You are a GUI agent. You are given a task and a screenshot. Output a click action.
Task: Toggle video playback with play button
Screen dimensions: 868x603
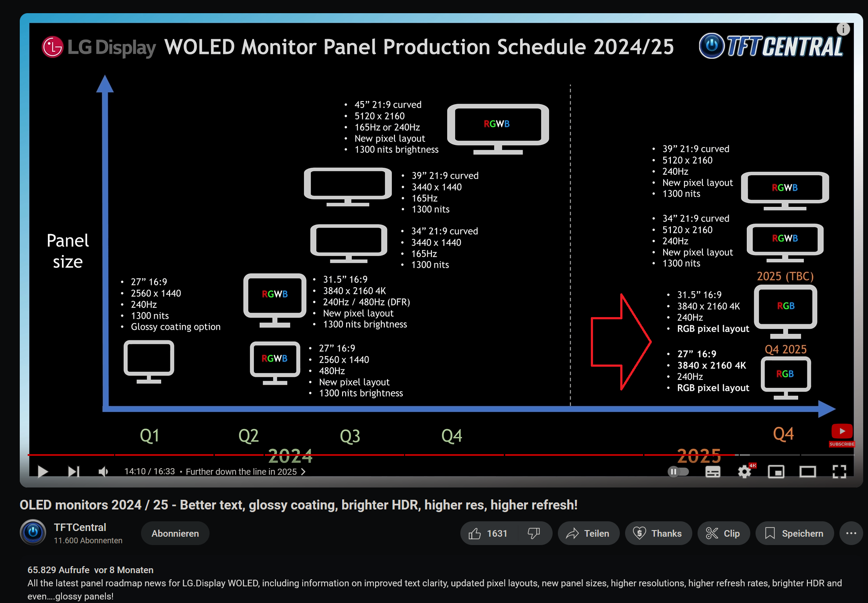pyautogui.click(x=43, y=471)
